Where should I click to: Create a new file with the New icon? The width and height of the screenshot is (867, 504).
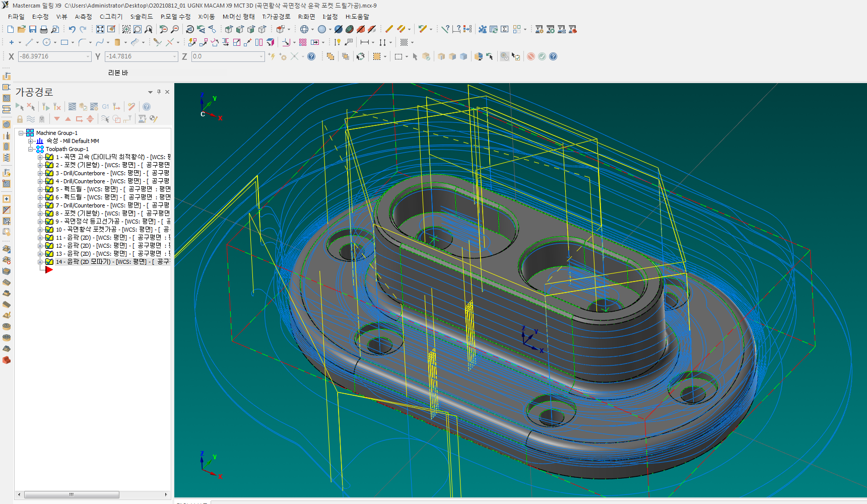[x=11, y=29]
